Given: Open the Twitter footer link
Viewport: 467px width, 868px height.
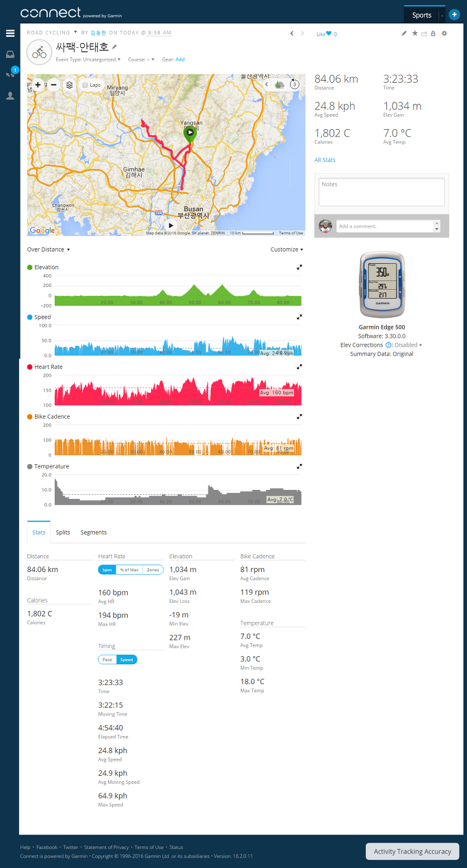Looking at the screenshot, I should [x=70, y=847].
